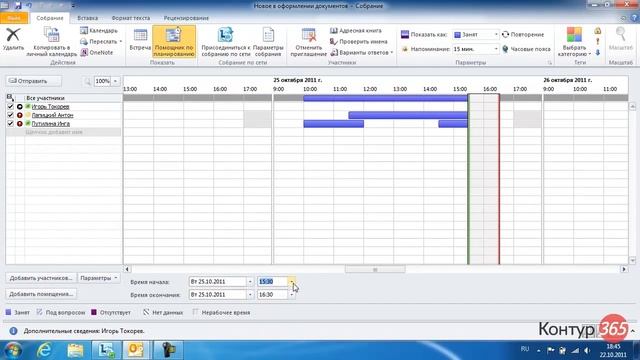The height and width of the screenshot is (360, 640).
Task: Click Time zones (Часовые пояса)
Action: tap(526, 49)
